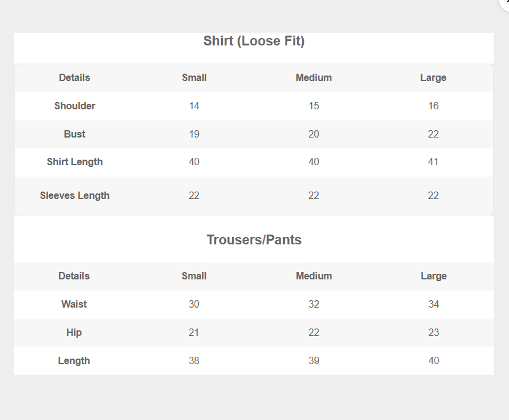Select Large column header in shirt table
The height and width of the screenshot is (420, 509).
tap(433, 78)
